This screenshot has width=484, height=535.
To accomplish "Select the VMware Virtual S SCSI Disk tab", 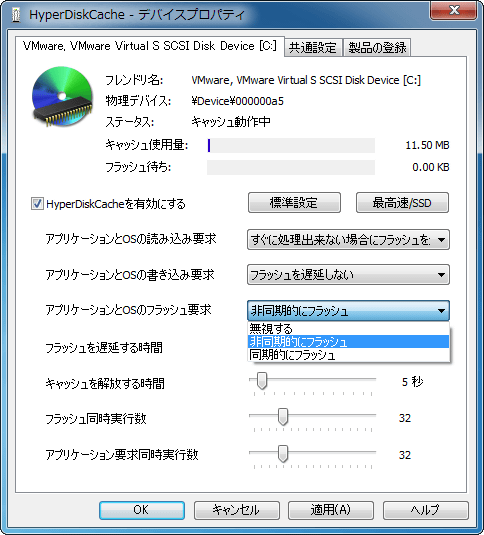I will click(150, 46).
